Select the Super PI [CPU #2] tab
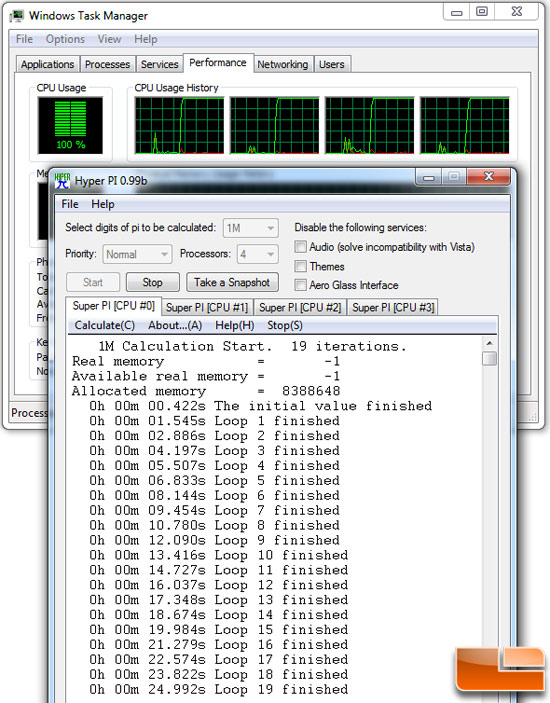 click(x=300, y=308)
